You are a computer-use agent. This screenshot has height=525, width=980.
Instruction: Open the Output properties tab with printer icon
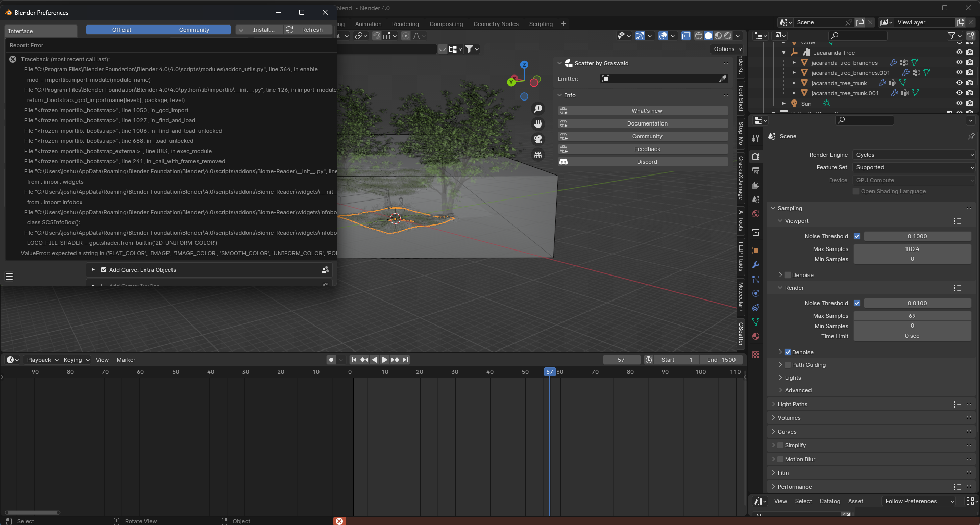click(x=756, y=170)
